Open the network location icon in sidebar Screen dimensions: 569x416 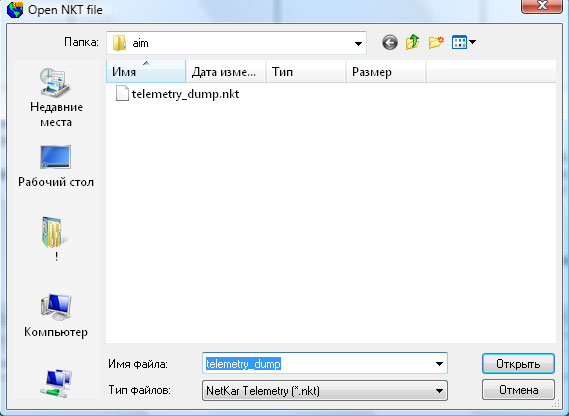point(56,383)
